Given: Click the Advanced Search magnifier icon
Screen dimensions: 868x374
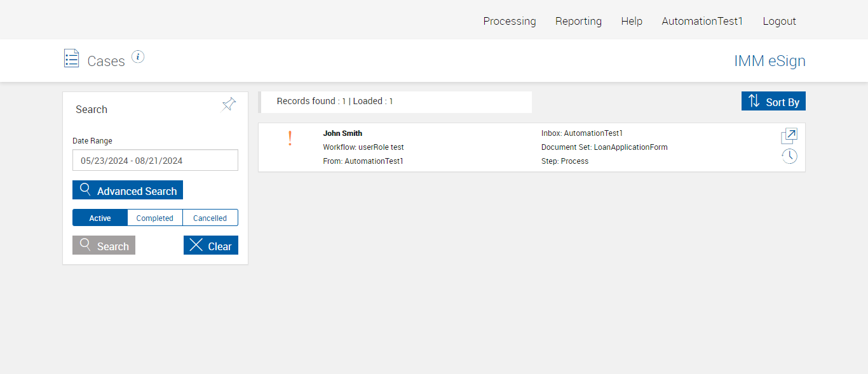Looking at the screenshot, I should click(85, 190).
